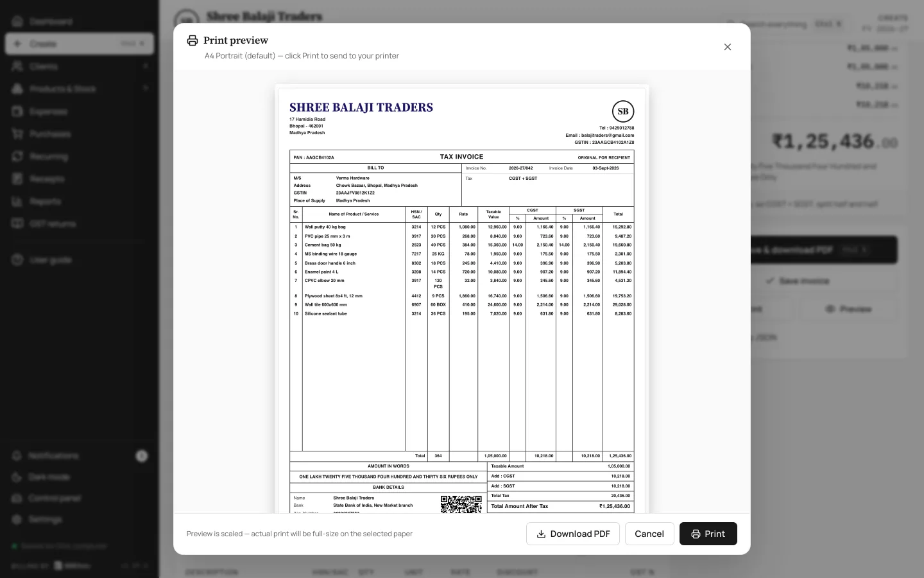Click the email balajitraders@gmail.com line
This screenshot has height=578, width=924.
tap(599, 135)
